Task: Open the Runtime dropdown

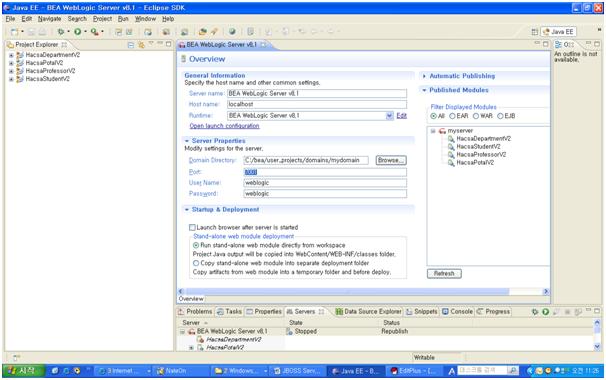Action: [x=390, y=116]
